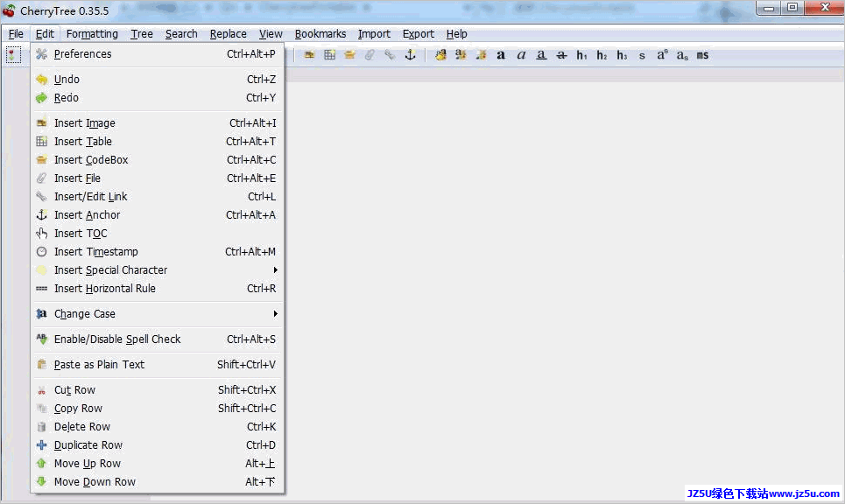Select Insert CodeBox in the Edit menu

tap(157, 159)
